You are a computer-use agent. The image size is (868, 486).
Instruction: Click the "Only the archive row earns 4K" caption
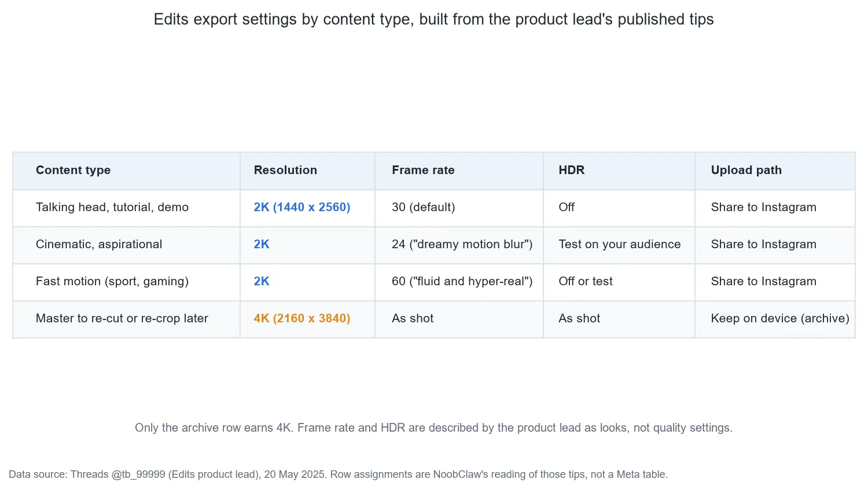[434, 428]
